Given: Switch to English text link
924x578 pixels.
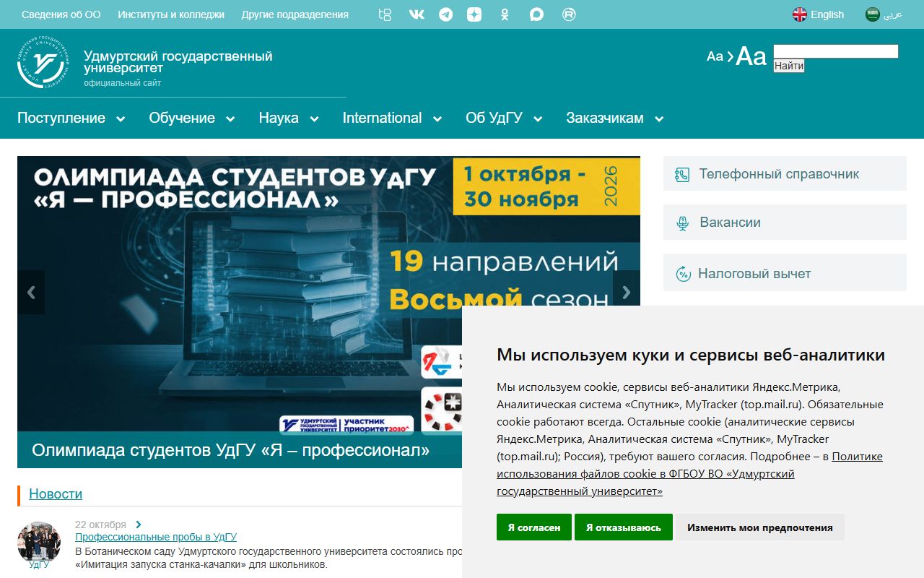Looking at the screenshot, I should [827, 14].
